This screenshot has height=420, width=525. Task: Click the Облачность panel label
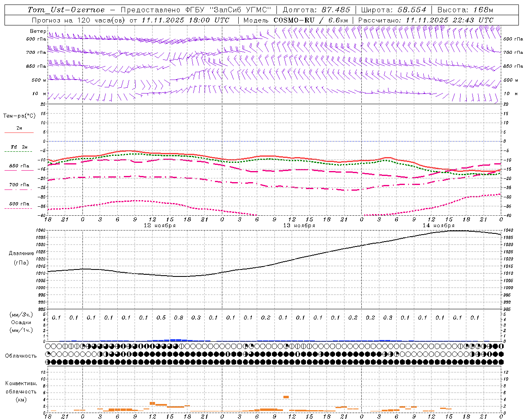pos(21,356)
